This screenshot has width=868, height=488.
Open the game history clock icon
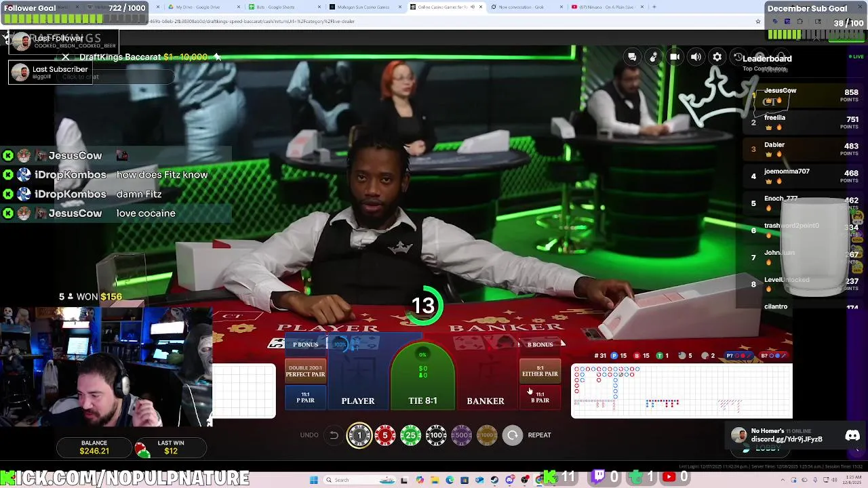[x=738, y=57]
